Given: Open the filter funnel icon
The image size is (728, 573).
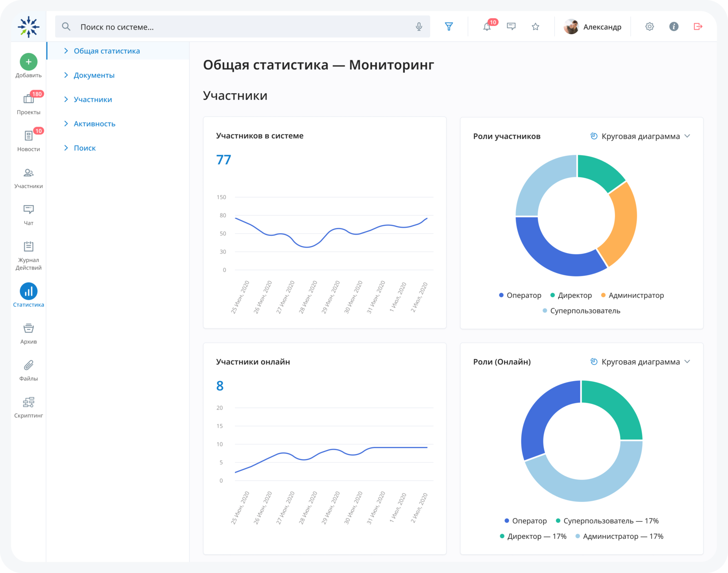Looking at the screenshot, I should 449,26.
